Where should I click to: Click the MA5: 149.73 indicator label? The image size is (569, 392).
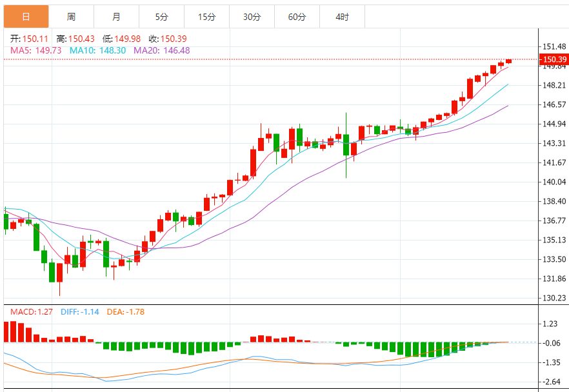click(x=36, y=50)
